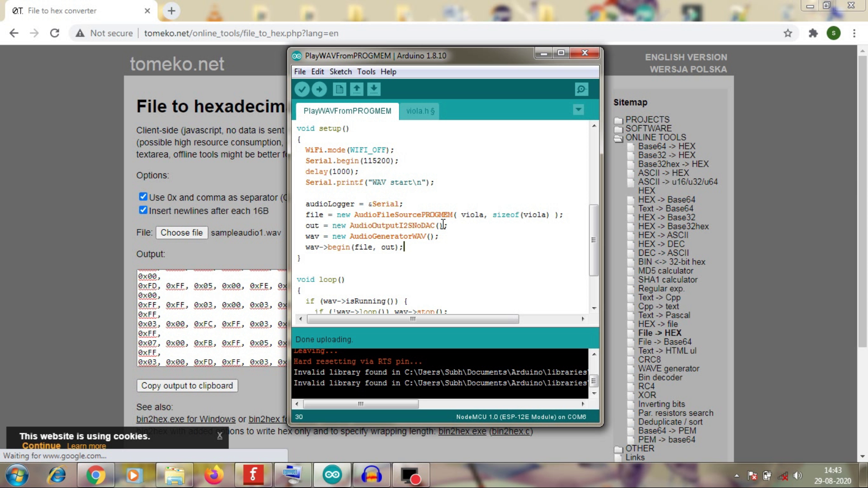Click the console horizontal scrollbar thumb
868x488 pixels.
(x=361, y=404)
